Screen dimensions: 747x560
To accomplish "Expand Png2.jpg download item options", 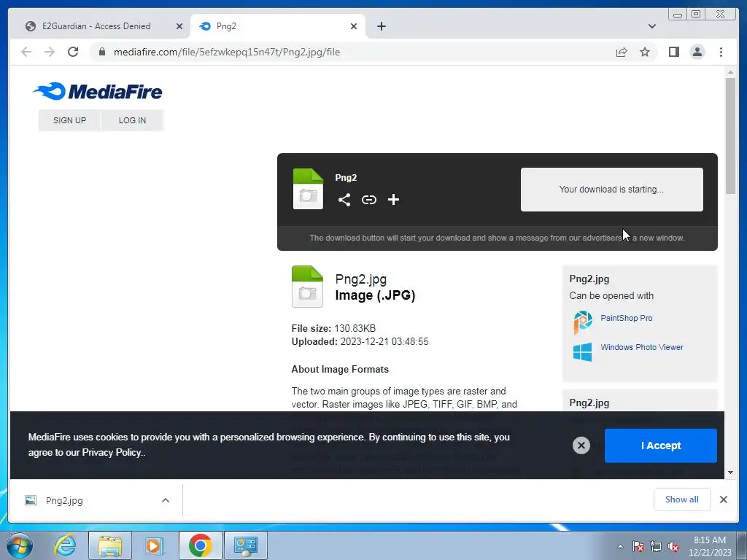I will point(166,500).
